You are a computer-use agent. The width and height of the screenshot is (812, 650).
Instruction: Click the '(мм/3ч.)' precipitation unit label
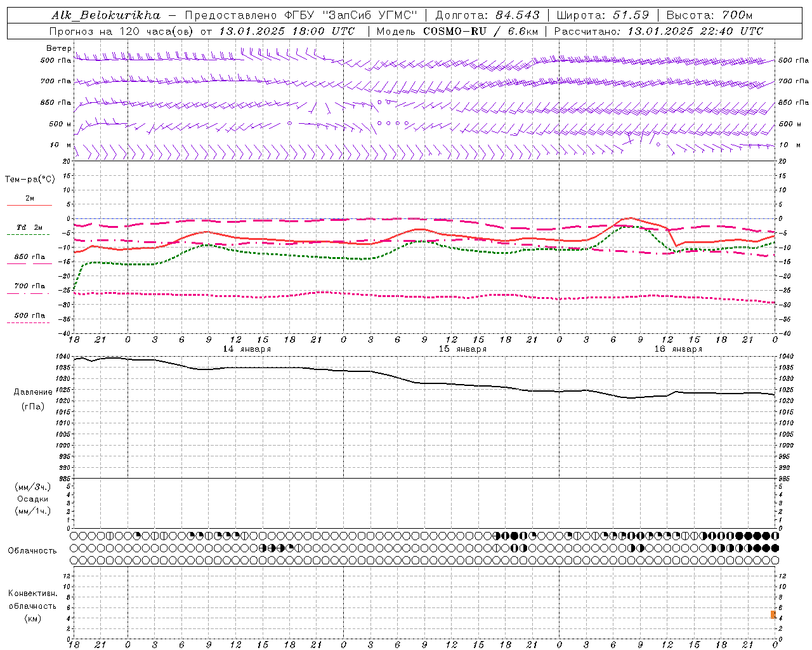coord(33,487)
